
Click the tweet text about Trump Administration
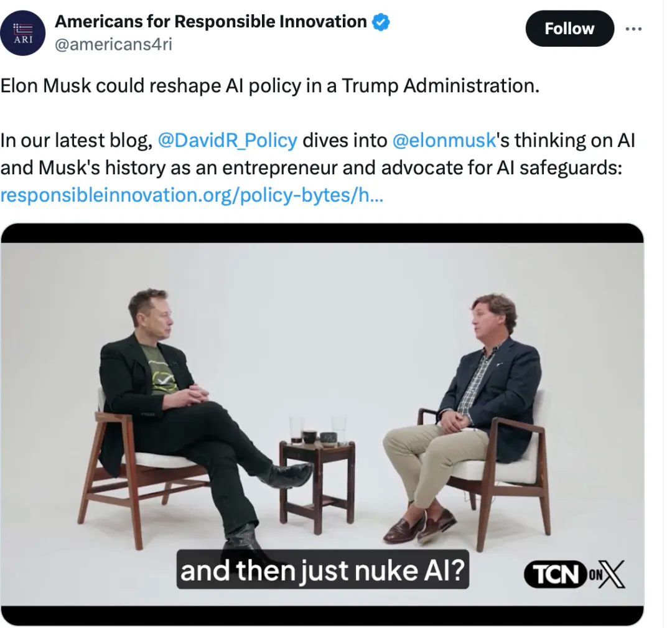click(x=270, y=86)
